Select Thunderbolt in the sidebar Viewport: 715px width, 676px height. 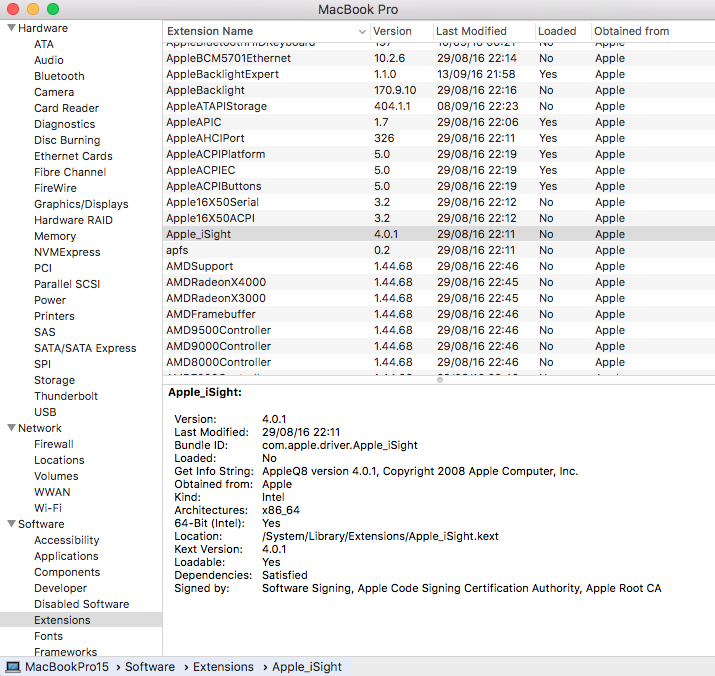66,396
